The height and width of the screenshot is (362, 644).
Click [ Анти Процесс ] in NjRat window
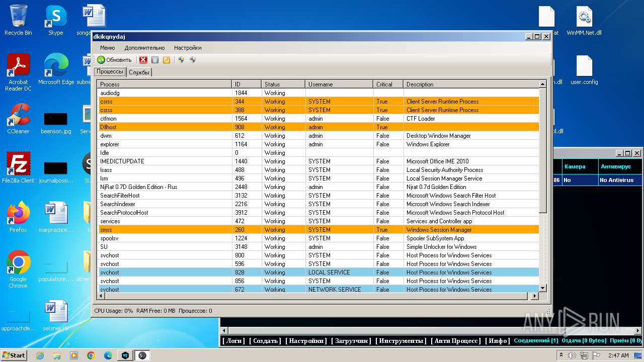coord(456,341)
